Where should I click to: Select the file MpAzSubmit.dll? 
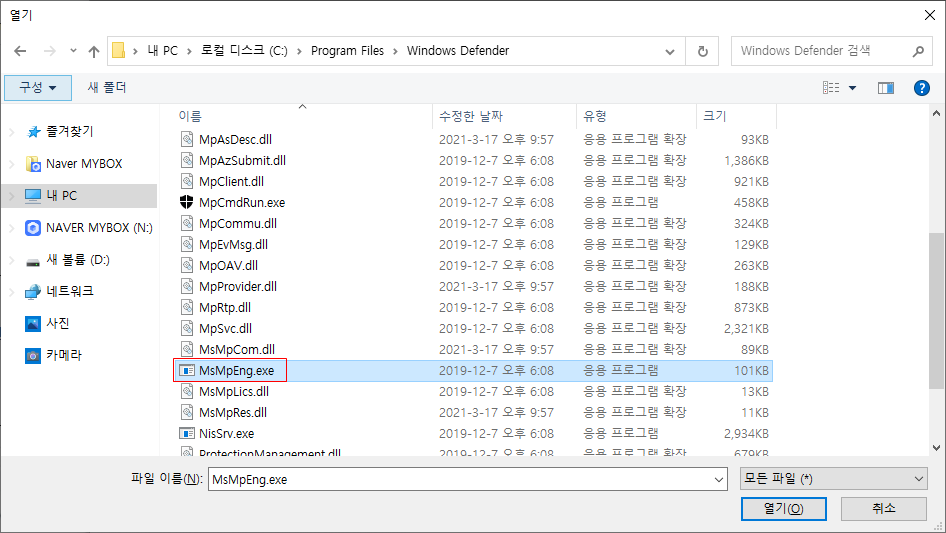point(242,161)
